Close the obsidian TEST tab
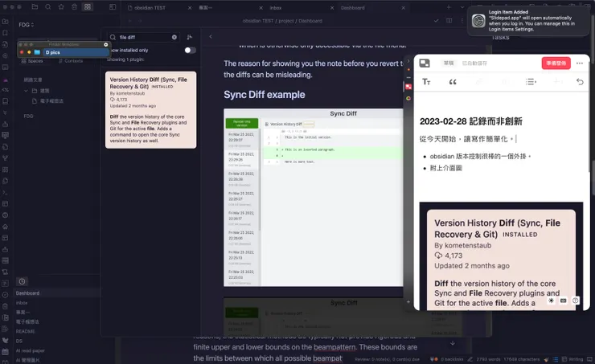The height and width of the screenshot is (364, 595). click(190, 7)
